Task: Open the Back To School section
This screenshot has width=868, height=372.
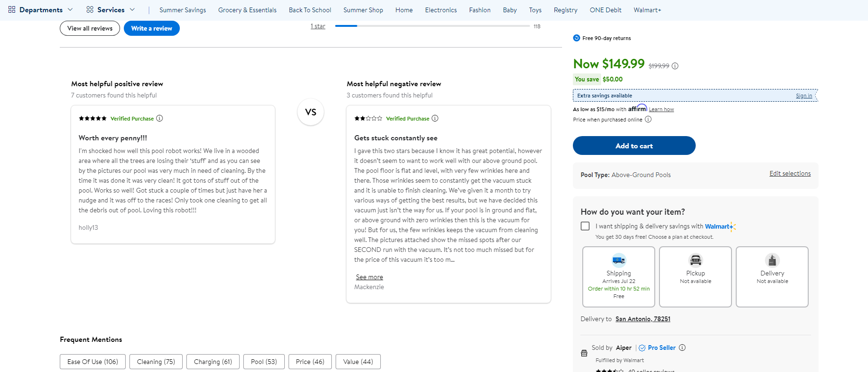Action: [x=310, y=10]
